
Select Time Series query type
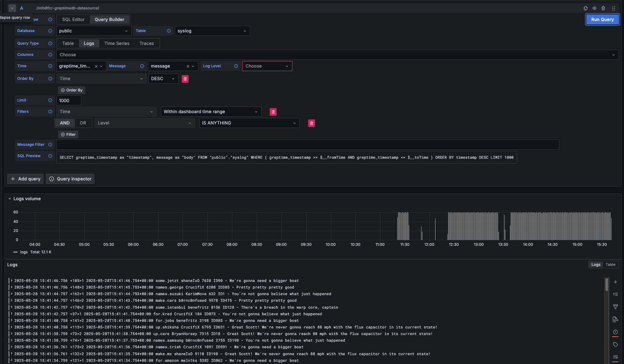(x=117, y=43)
